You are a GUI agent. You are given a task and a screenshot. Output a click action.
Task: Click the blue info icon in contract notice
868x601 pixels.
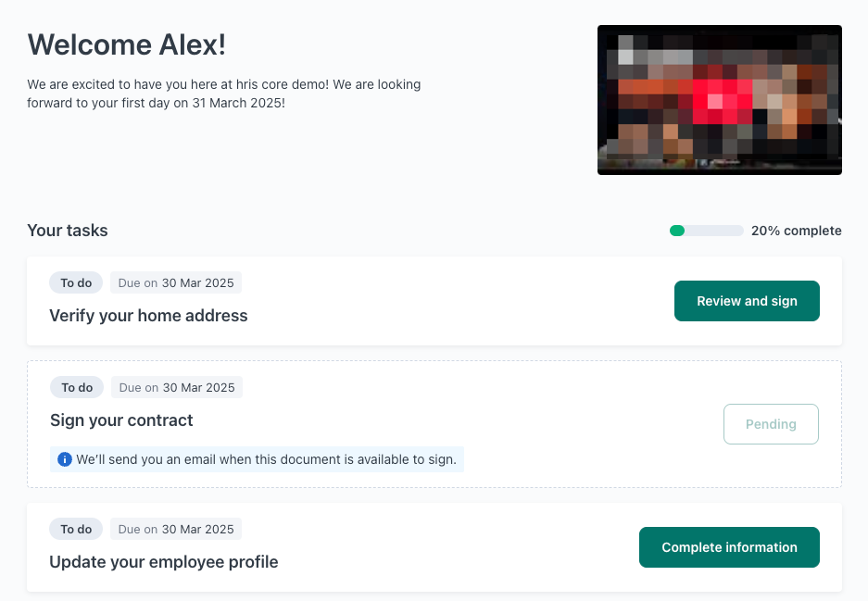pos(65,459)
